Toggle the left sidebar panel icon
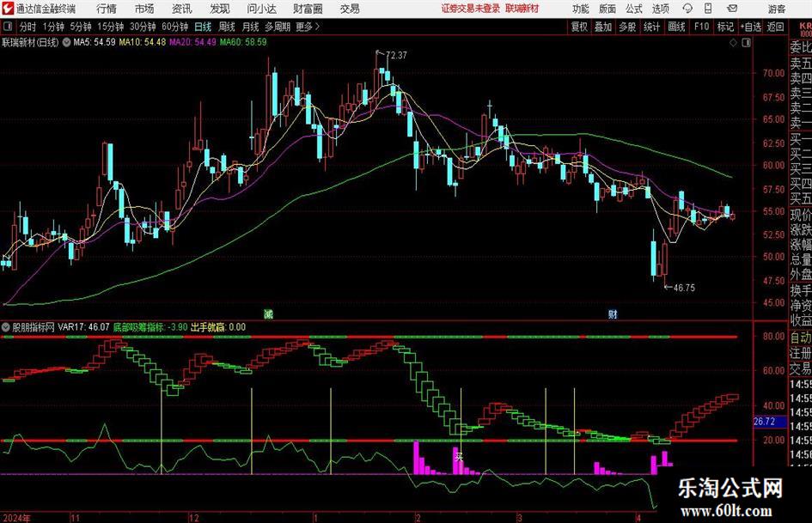812x523 pixels. point(8,27)
